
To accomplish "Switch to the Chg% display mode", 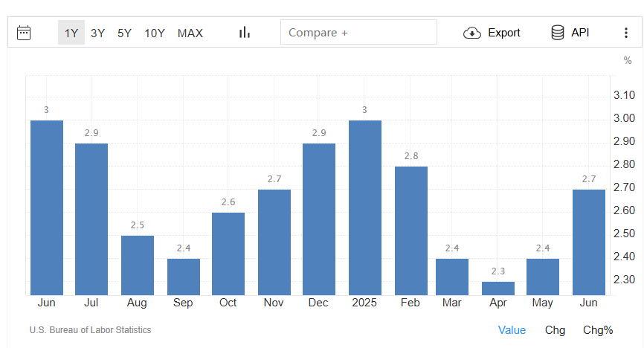I will (x=598, y=330).
